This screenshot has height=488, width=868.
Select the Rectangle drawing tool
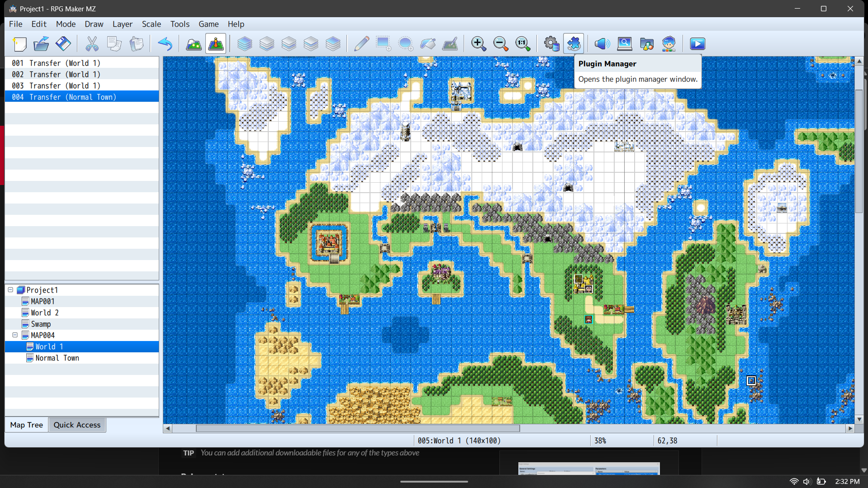384,44
